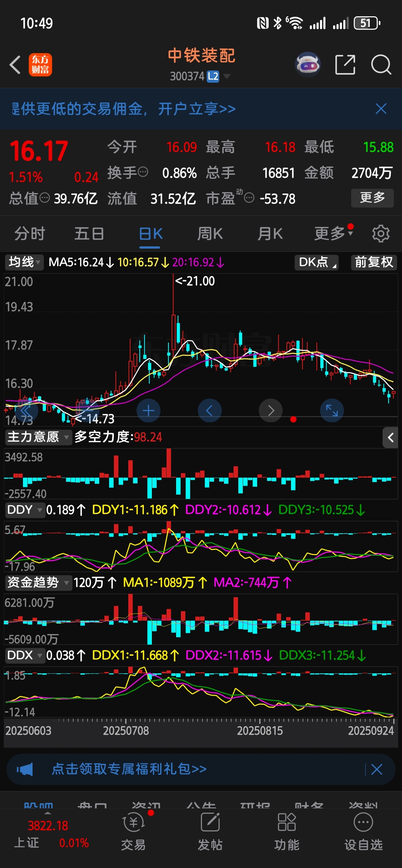Expand the DDY indicator dropdown
The height and width of the screenshot is (868, 402).
tap(25, 510)
